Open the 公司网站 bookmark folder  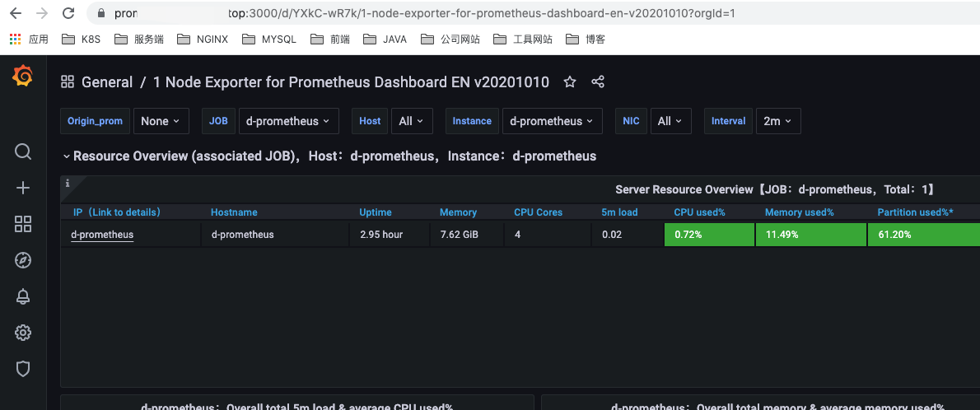[x=450, y=40]
